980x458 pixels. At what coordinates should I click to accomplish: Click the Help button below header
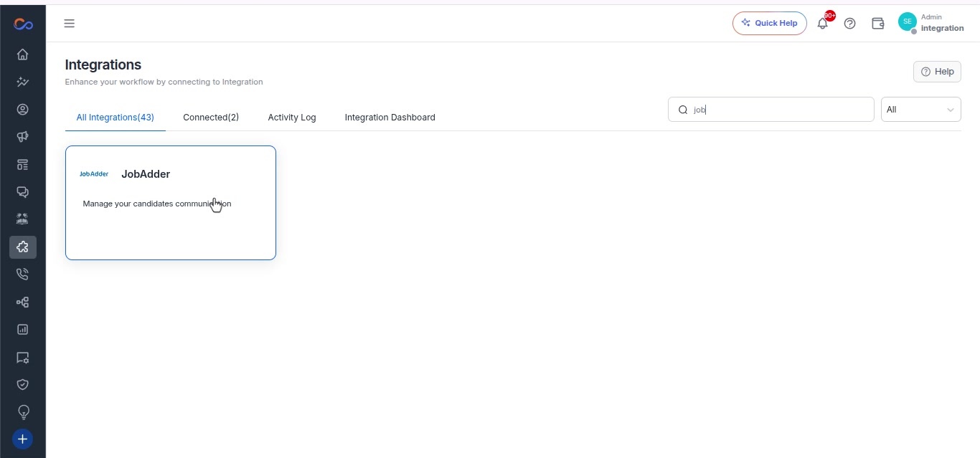click(937, 72)
